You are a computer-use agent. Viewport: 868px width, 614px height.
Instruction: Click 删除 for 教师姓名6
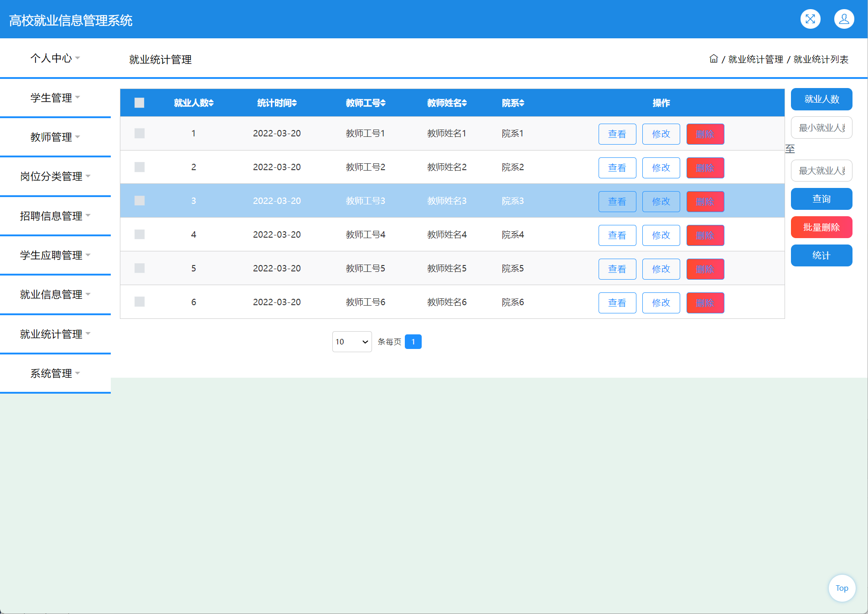(705, 303)
